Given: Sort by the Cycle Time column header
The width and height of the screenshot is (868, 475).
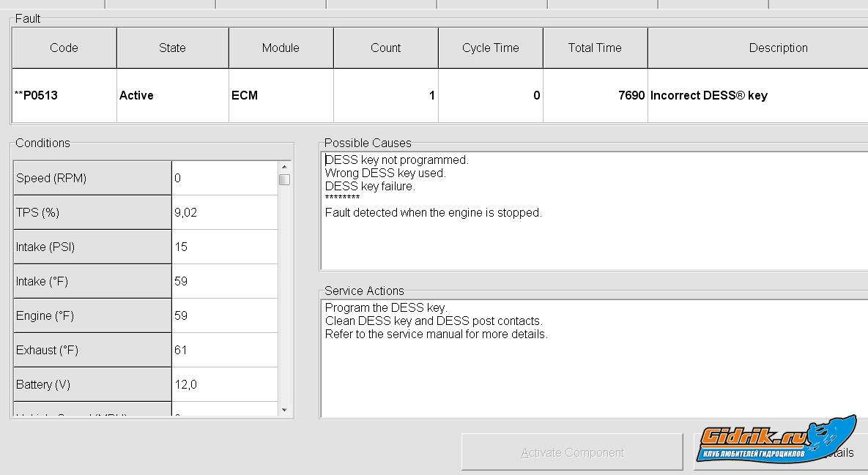Looking at the screenshot, I should pos(490,48).
